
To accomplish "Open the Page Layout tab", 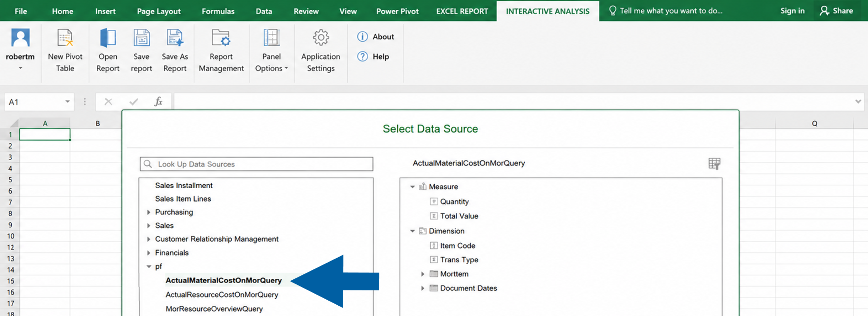I will (159, 11).
